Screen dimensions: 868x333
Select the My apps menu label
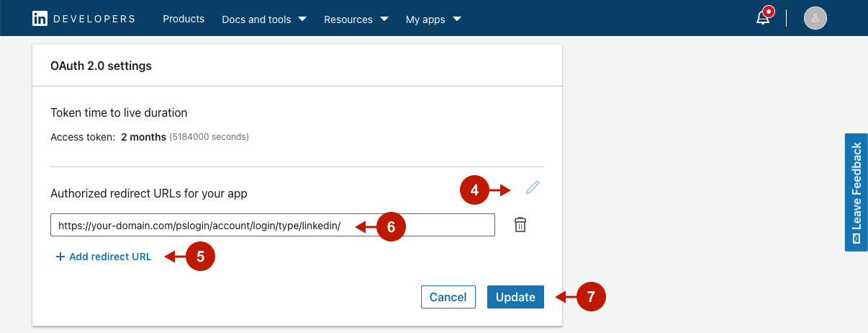[425, 19]
